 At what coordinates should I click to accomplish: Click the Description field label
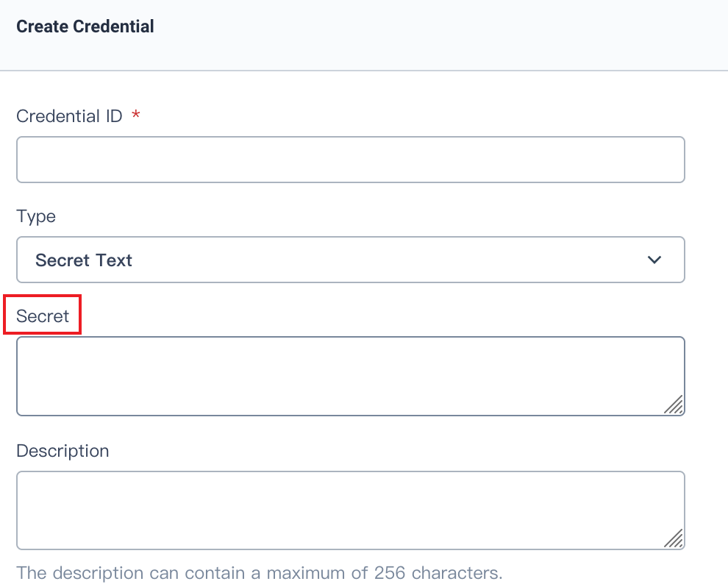point(63,450)
